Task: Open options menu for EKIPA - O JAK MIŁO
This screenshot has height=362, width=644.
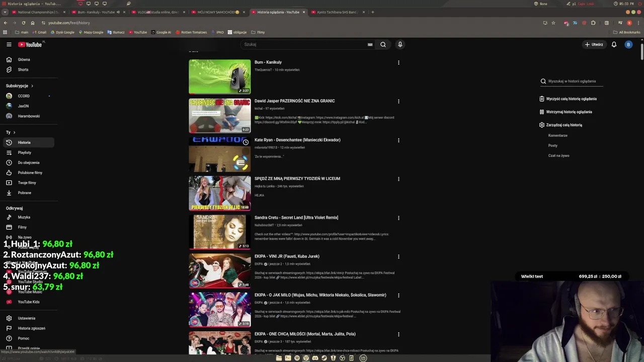Action: [398, 295]
